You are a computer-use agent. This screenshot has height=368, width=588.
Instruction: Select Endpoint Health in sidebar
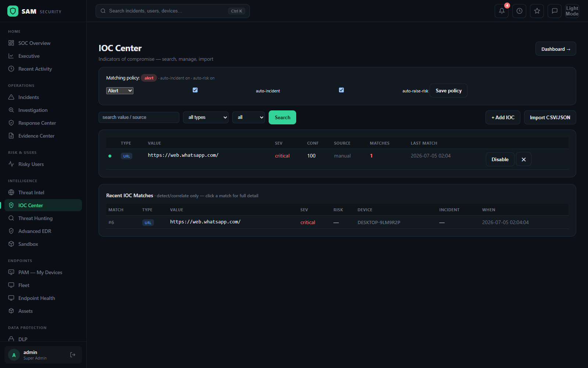pos(43,298)
